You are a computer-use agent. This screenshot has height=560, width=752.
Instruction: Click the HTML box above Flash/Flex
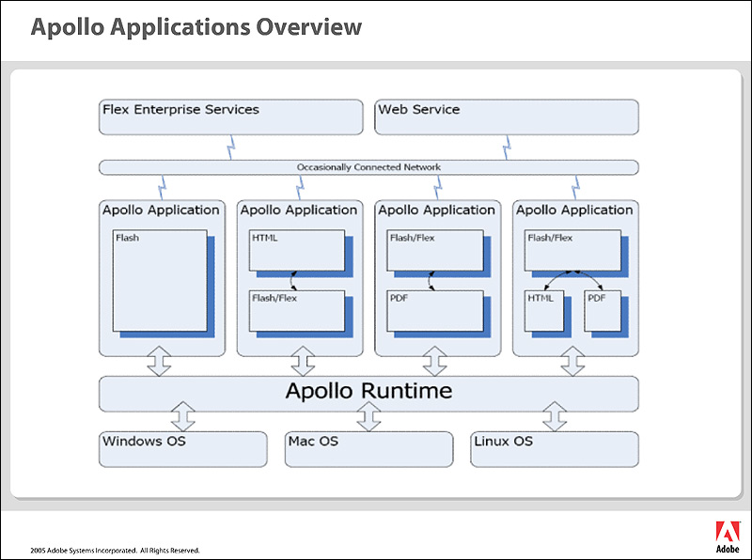tap(297, 250)
